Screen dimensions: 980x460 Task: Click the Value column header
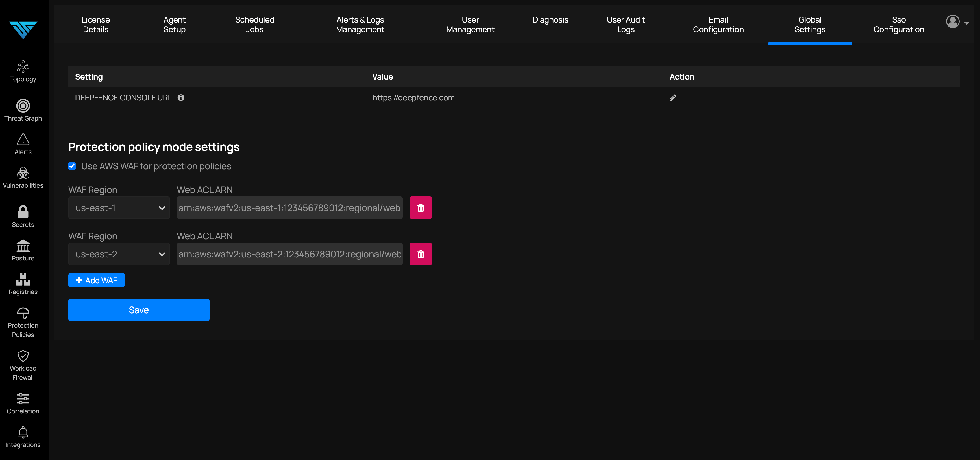coord(382,77)
